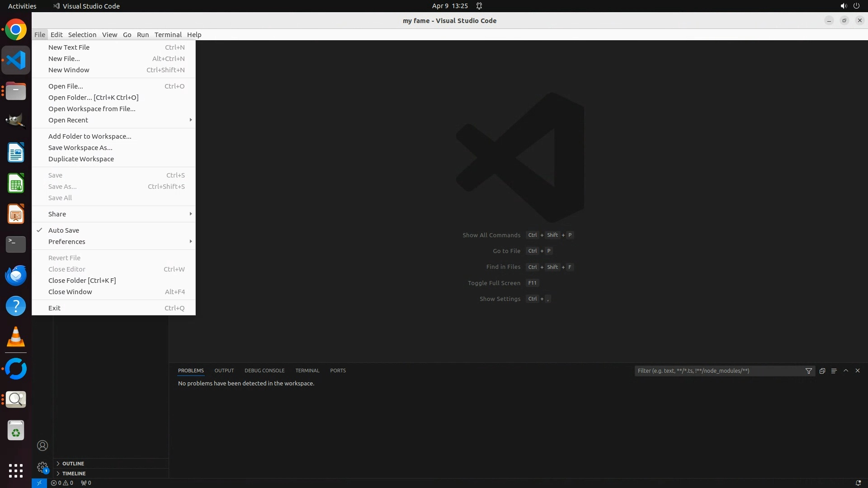Viewport: 868px width, 488px height.
Task: Open the Preferences submenu
Action: (x=67, y=241)
